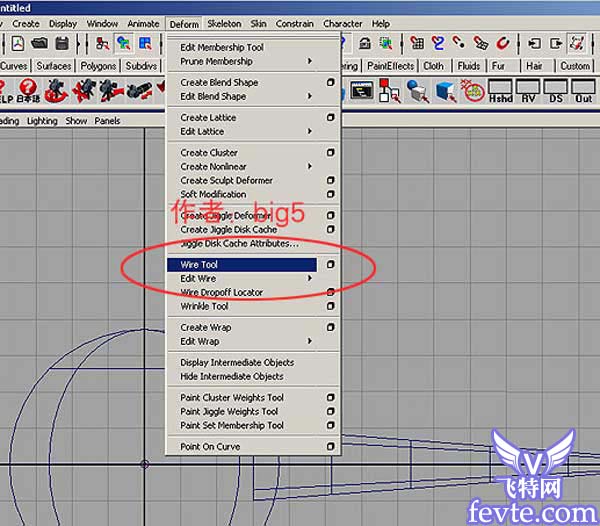Image resolution: width=600 pixels, height=526 pixels.
Task: Click the red question mark help shelf icon
Action: [x=28, y=91]
